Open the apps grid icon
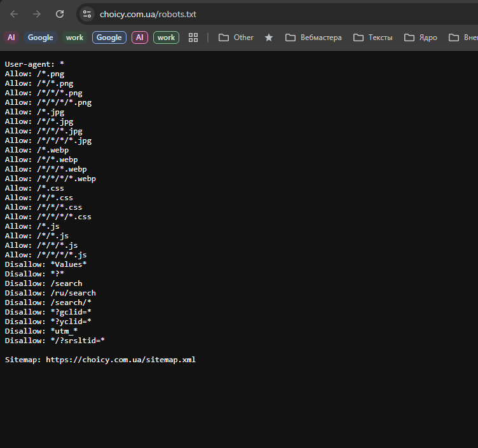The height and width of the screenshot is (448, 478). pyautogui.click(x=193, y=37)
